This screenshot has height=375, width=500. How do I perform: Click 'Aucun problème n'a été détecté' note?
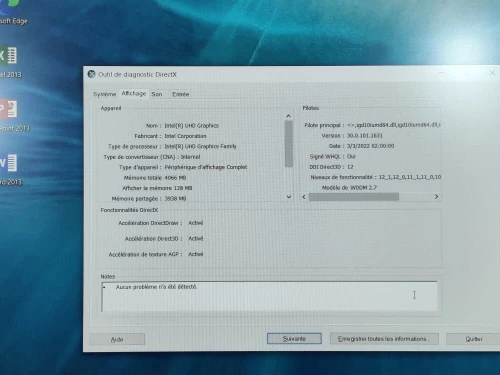(156, 287)
